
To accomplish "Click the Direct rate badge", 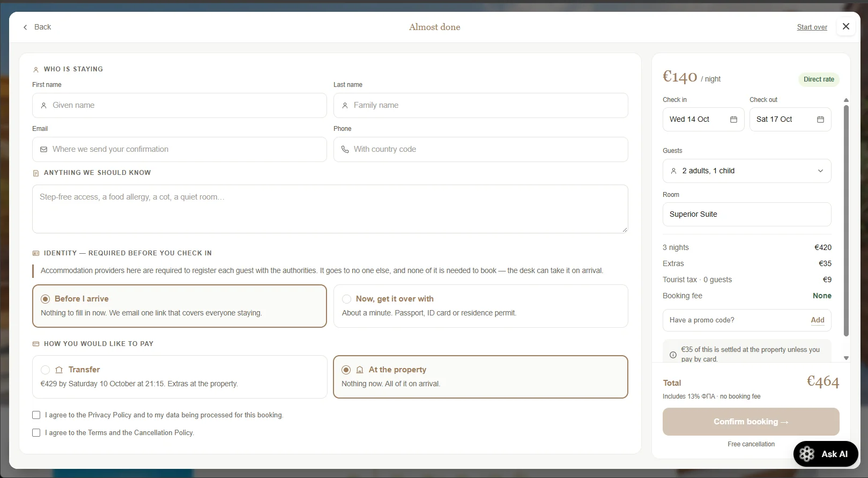I will click(819, 79).
